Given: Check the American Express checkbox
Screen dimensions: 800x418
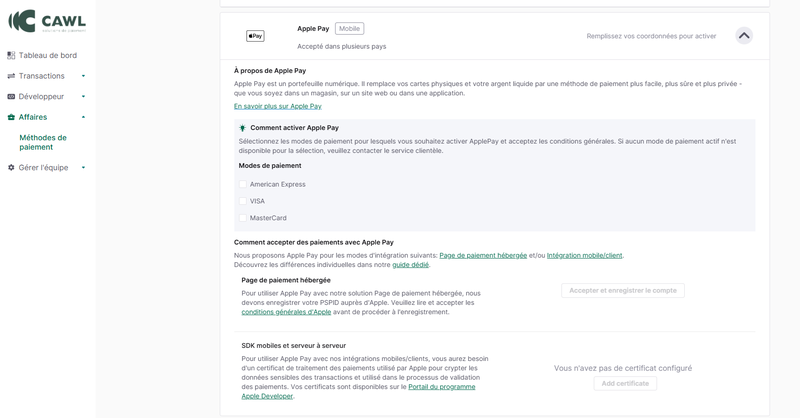Looking at the screenshot, I should coord(243,184).
